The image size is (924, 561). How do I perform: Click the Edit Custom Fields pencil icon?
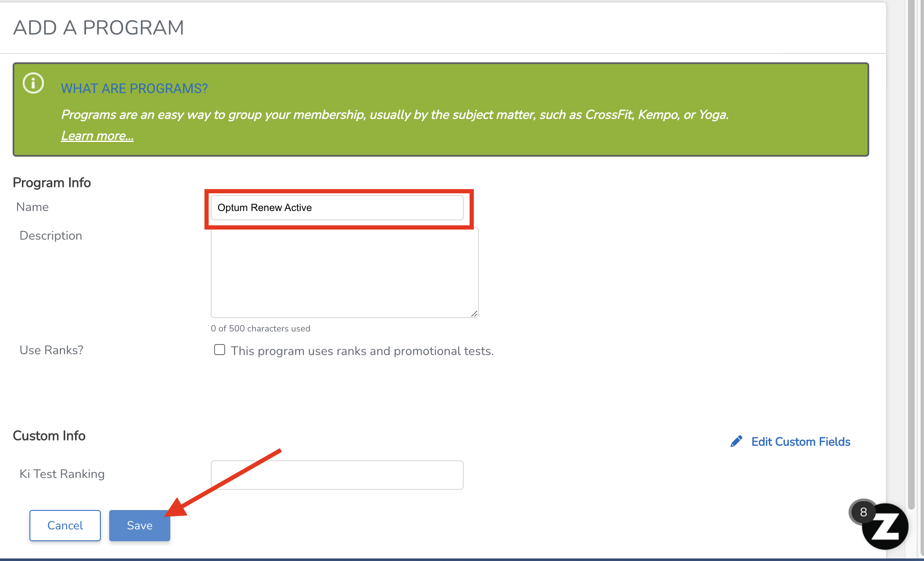click(x=738, y=442)
